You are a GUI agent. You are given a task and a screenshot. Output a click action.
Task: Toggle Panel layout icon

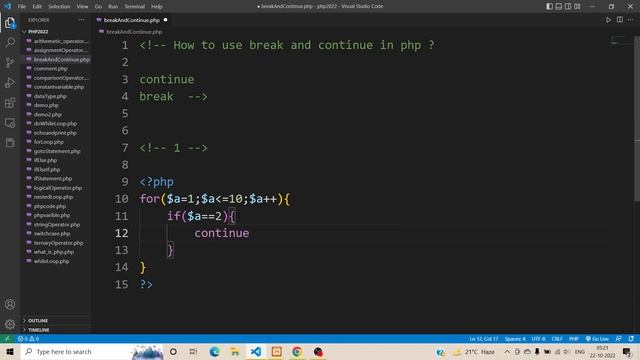click(559, 6)
